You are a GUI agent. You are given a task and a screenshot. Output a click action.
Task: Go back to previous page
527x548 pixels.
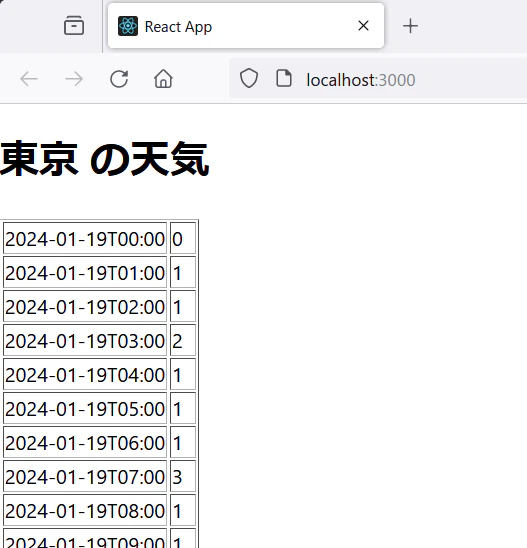coord(29,79)
